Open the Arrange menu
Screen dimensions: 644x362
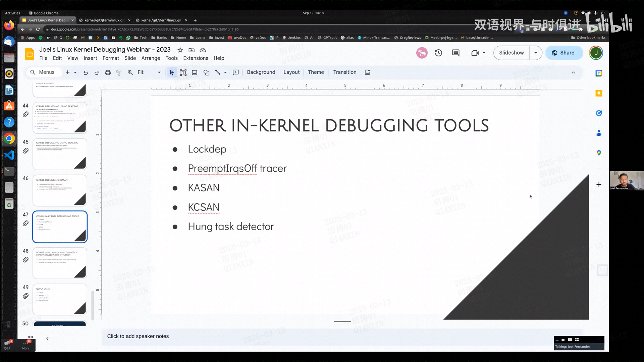click(151, 58)
